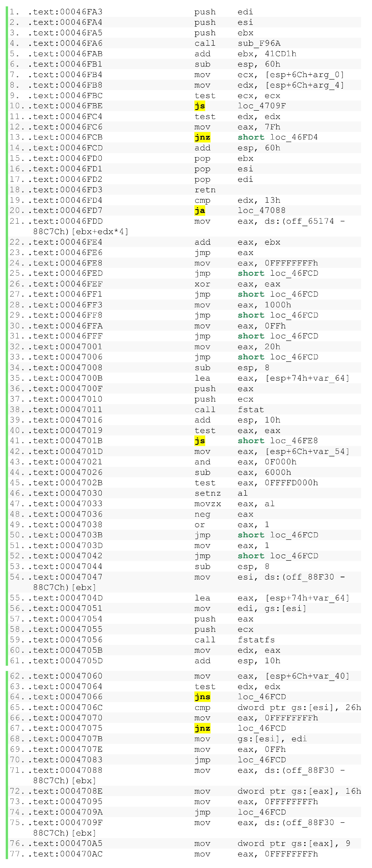This screenshot has width=372, height=868.
Task: Select the 16h value on line 72
Action: [353, 791]
